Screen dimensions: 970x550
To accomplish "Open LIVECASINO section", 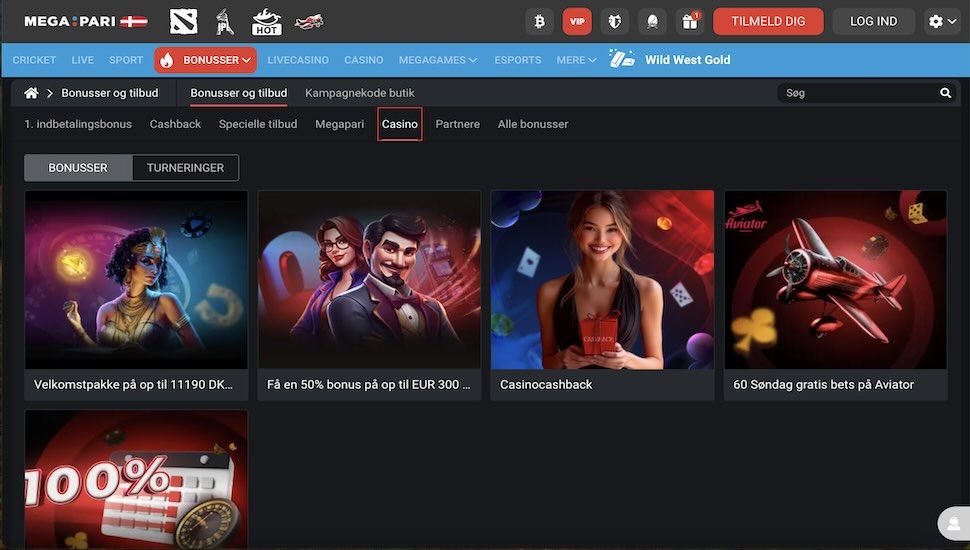I will point(298,60).
